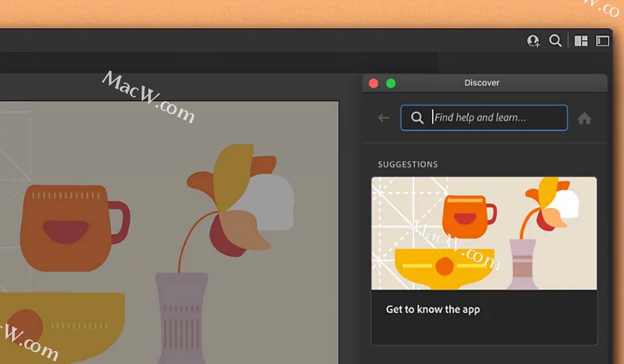624x364 pixels.
Task: Open the Get to know the app link
Action: (433, 309)
